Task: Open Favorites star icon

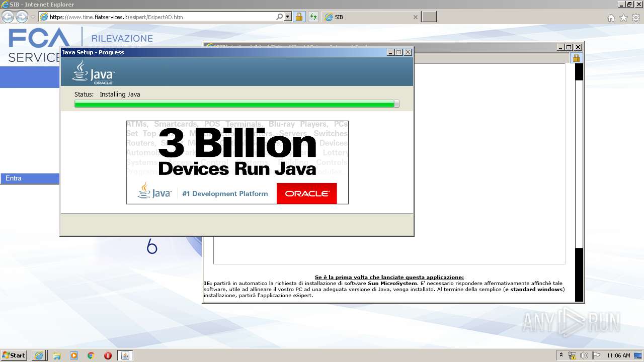Action: tap(623, 18)
